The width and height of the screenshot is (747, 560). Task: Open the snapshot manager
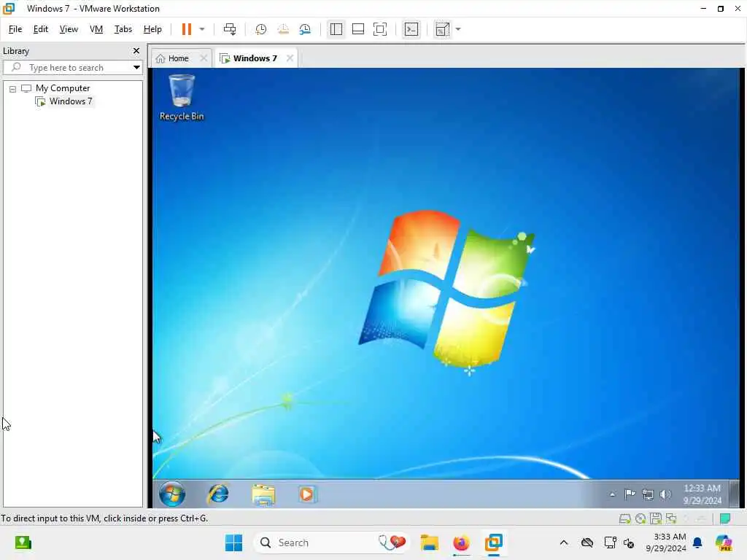(305, 29)
